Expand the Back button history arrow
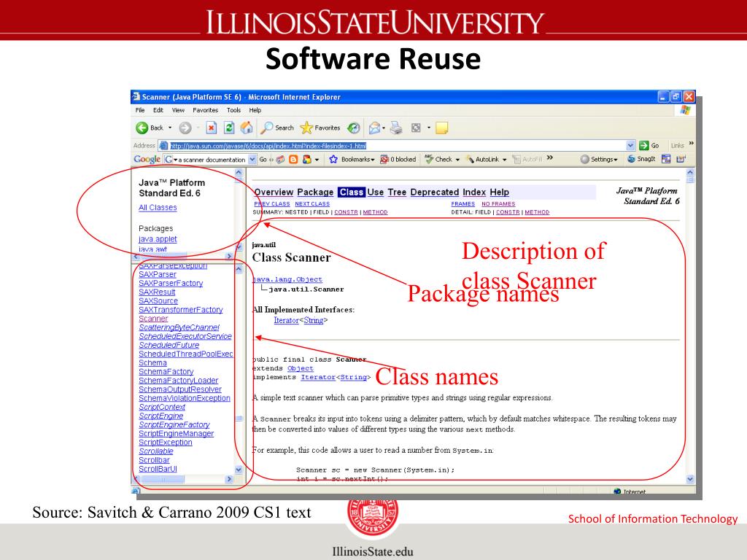Viewport: 747px width, 560px height. (170, 128)
